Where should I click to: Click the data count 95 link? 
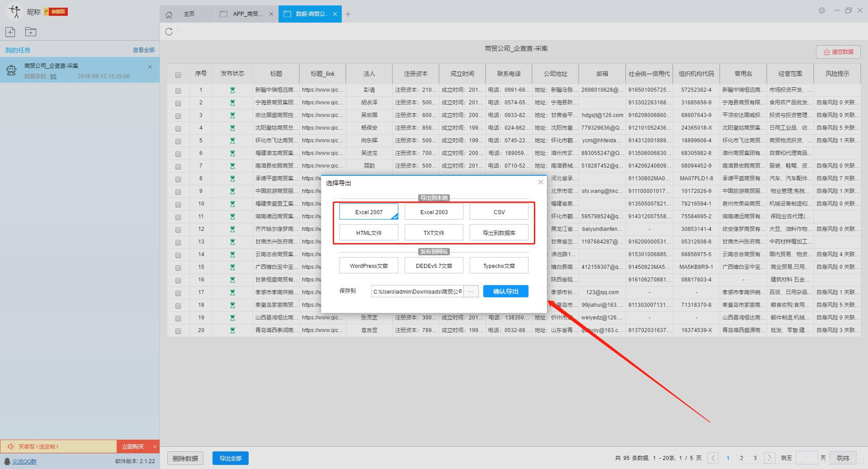click(53, 76)
